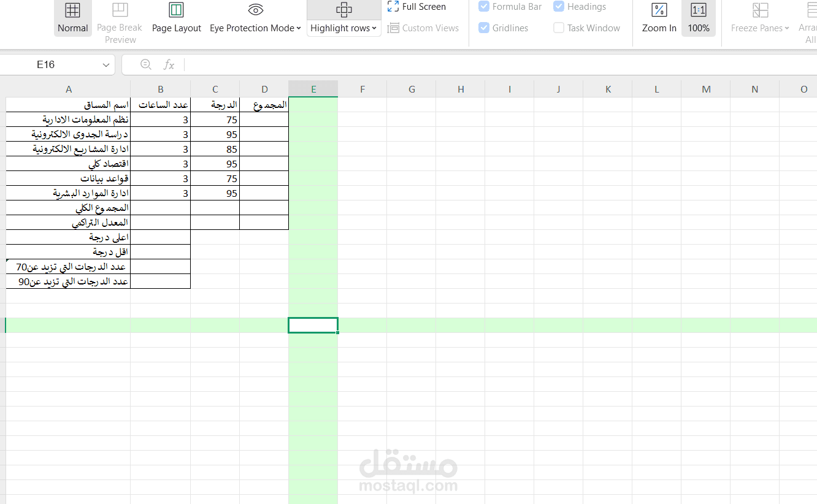Expand Eye Protection Mode dropdown arrow
Image resolution: width=817 pixels, height=504 pixels.
coord(299,28)
